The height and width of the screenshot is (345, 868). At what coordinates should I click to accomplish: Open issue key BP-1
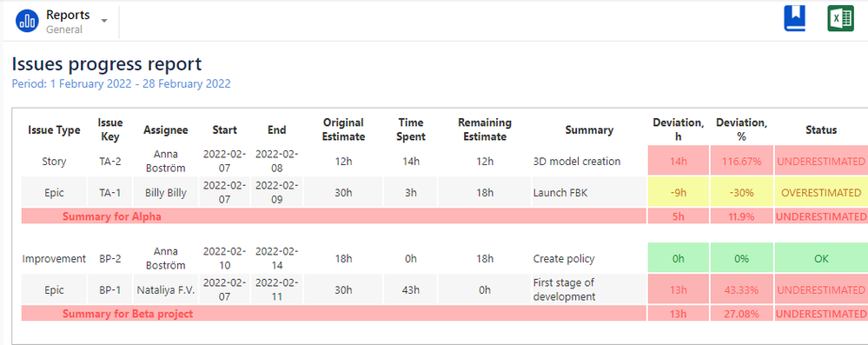(x=109, y=289)
